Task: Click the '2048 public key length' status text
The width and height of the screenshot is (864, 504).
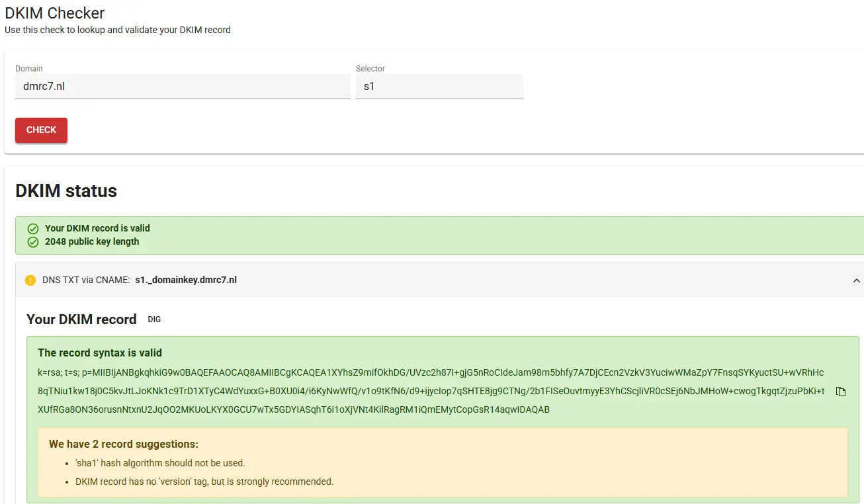Action: [x=92, y=242]
